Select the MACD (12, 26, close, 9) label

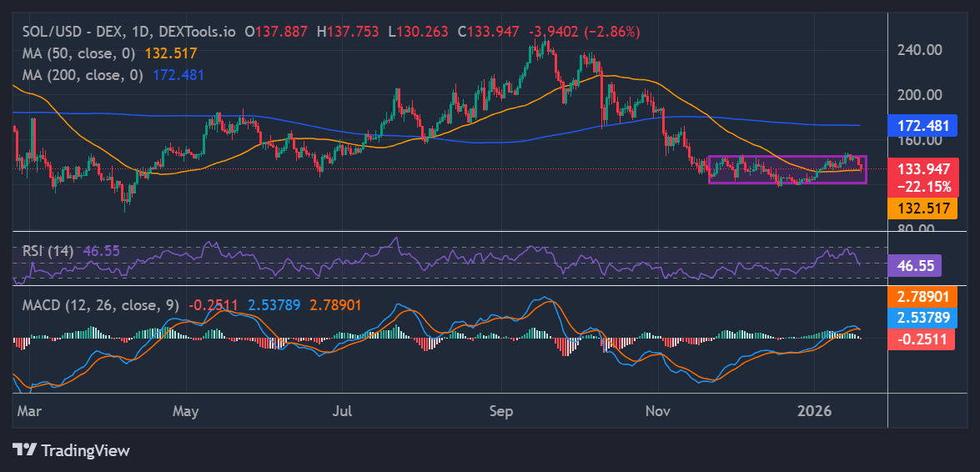[98, 305]
